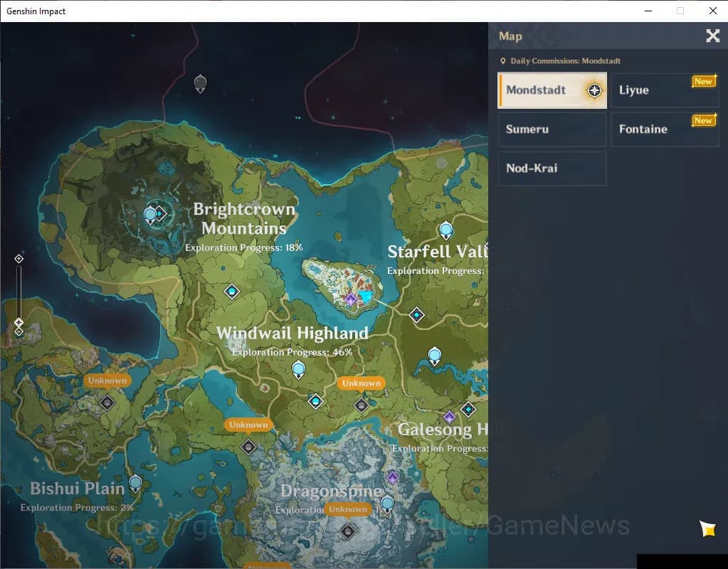Click the teal player location arrow
The width and height of the screenshot is (728, 569).
point(366,297)
